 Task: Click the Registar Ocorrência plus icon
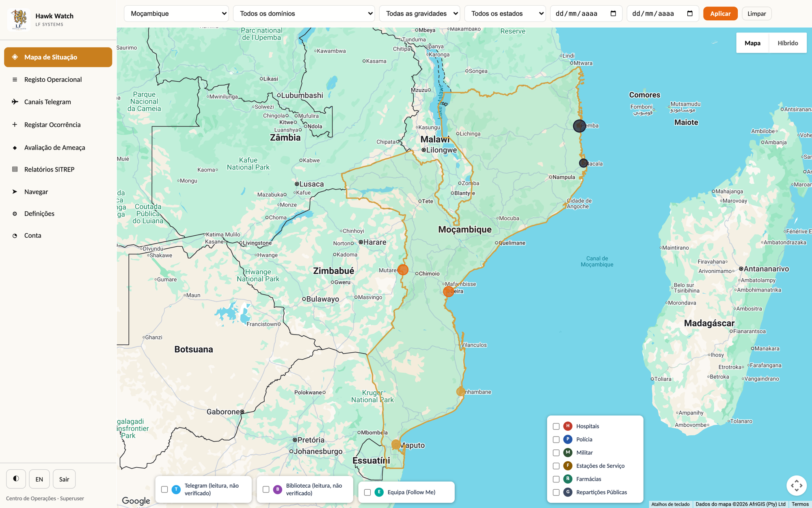click(15, 124)
